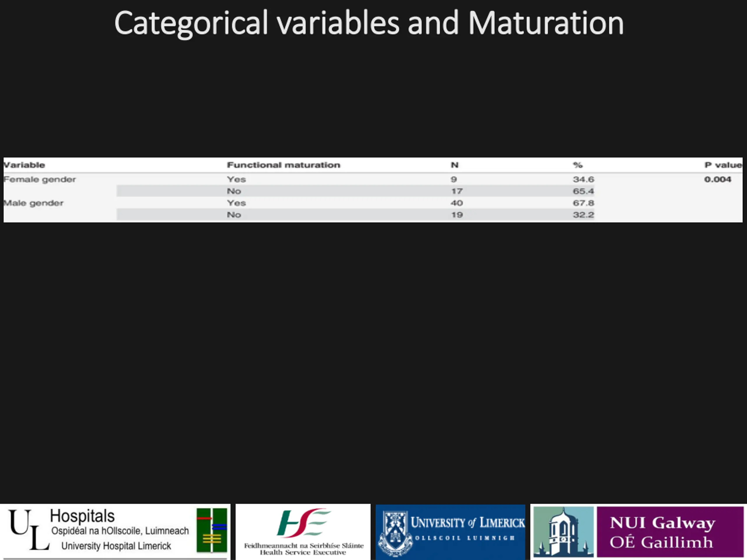Click the University of Limerick crest
Viewport: 747px width, 560px height.
(x=395, y=534)
